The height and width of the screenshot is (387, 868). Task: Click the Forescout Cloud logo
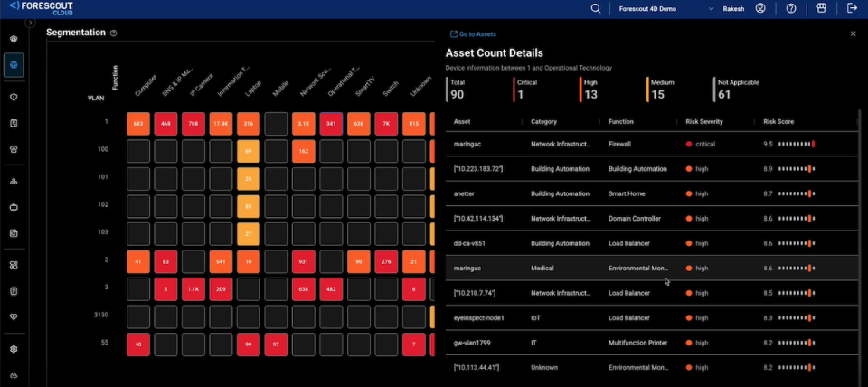(x=41, y=8)
